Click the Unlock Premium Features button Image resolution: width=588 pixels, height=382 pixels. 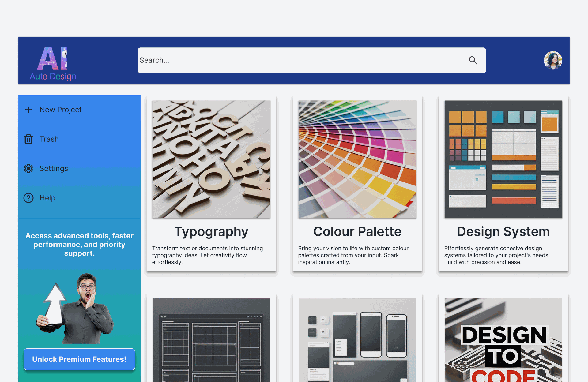79,359
